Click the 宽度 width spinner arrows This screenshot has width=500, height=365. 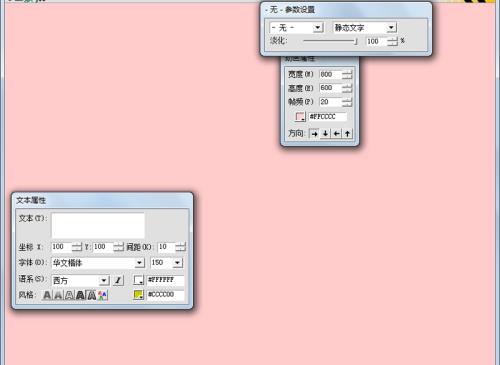(x=347, y=74)
